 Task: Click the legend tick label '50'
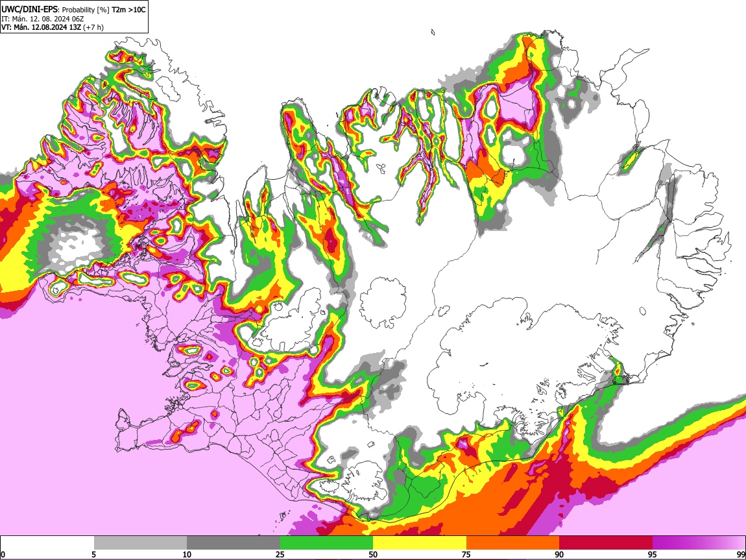point(373,554)
